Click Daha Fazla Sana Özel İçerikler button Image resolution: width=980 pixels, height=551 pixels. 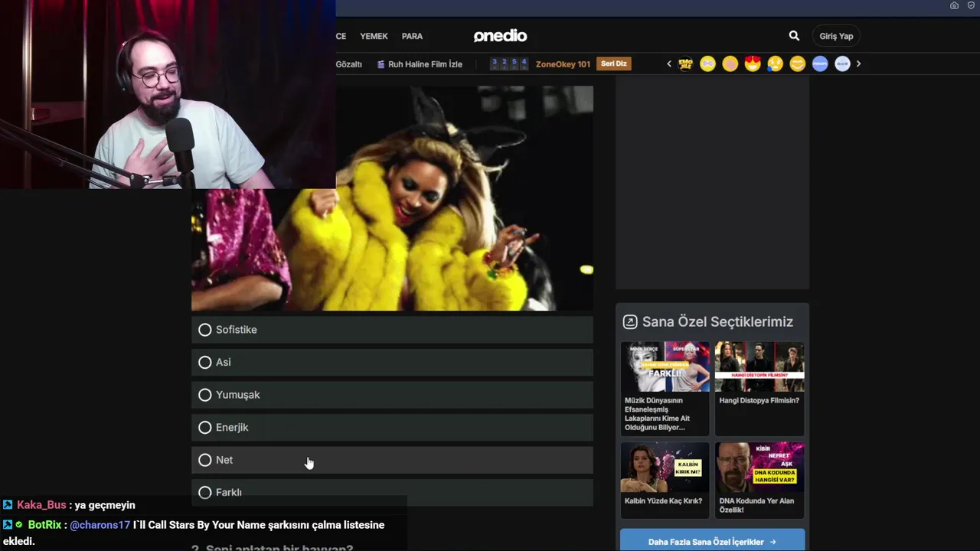click(712, 541)
